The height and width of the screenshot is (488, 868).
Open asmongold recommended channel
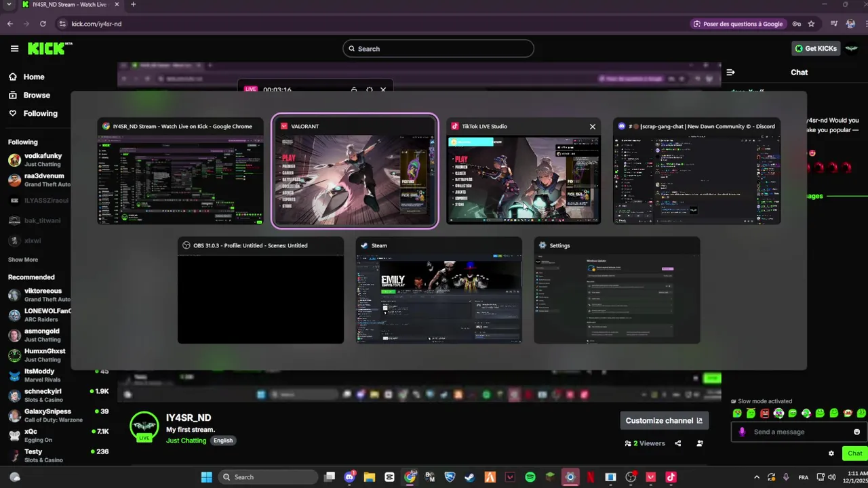point(39,335)
